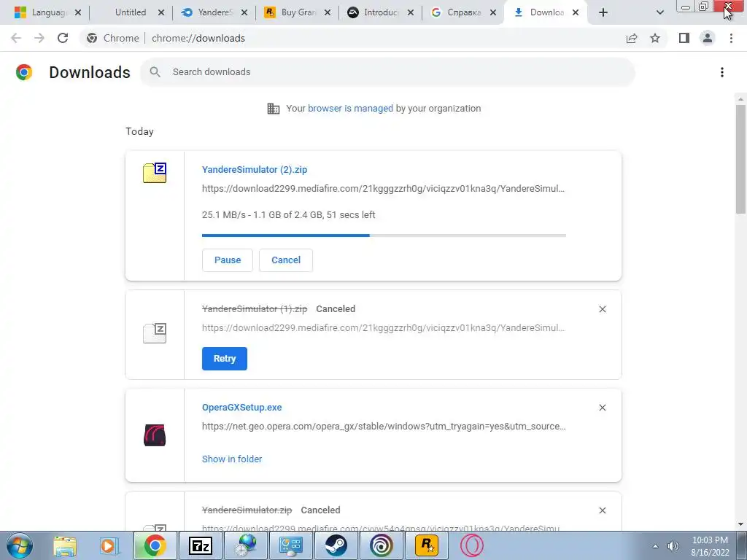The height and width of the screenshot is (560, 747).
Task: Click the search magnifier icon
Action: click(x=155, y=72)
